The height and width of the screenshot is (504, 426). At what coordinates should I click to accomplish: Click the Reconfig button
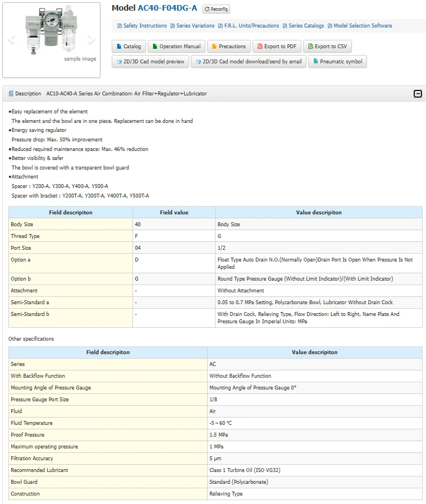coord(216,9)
